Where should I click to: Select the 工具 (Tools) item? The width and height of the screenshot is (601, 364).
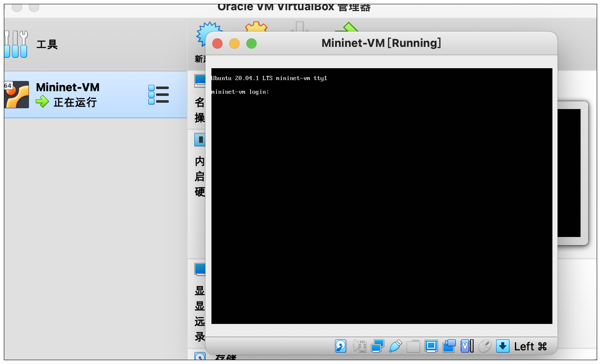47,44
